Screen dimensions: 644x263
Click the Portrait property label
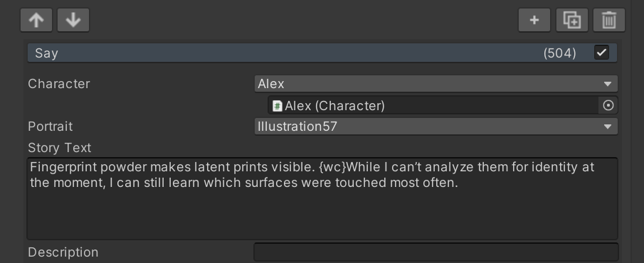pos(50,127)
